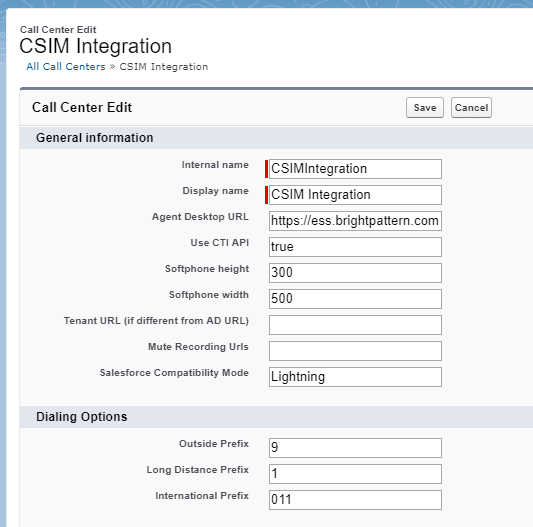This screenshot has height=527, width=533.
Task: Click the Cancel button
Action: coord(471,108)
